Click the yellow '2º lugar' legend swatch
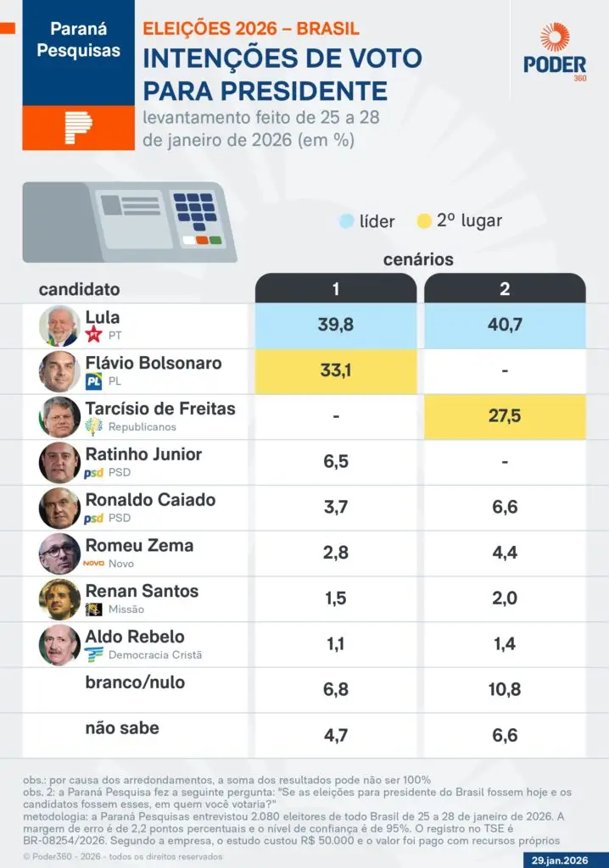 click(425, 221)
